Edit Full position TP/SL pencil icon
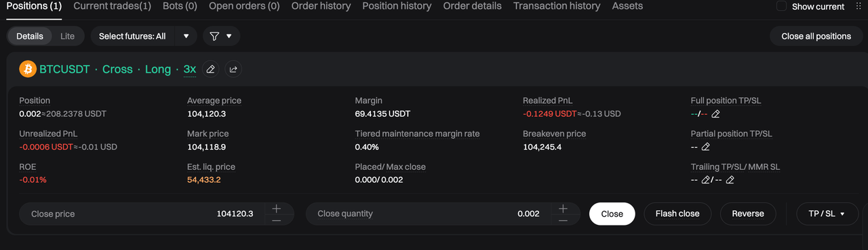 715,114
